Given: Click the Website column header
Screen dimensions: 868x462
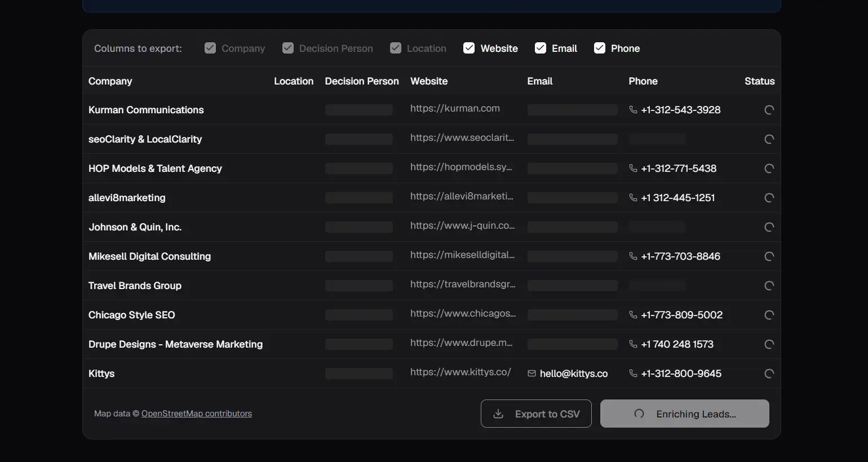Looking at the screenshot, I should [x=429, y=81].
